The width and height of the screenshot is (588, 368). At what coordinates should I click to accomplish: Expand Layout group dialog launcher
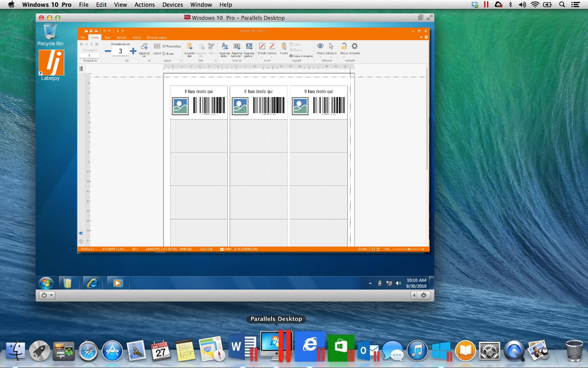coord(181,60)
